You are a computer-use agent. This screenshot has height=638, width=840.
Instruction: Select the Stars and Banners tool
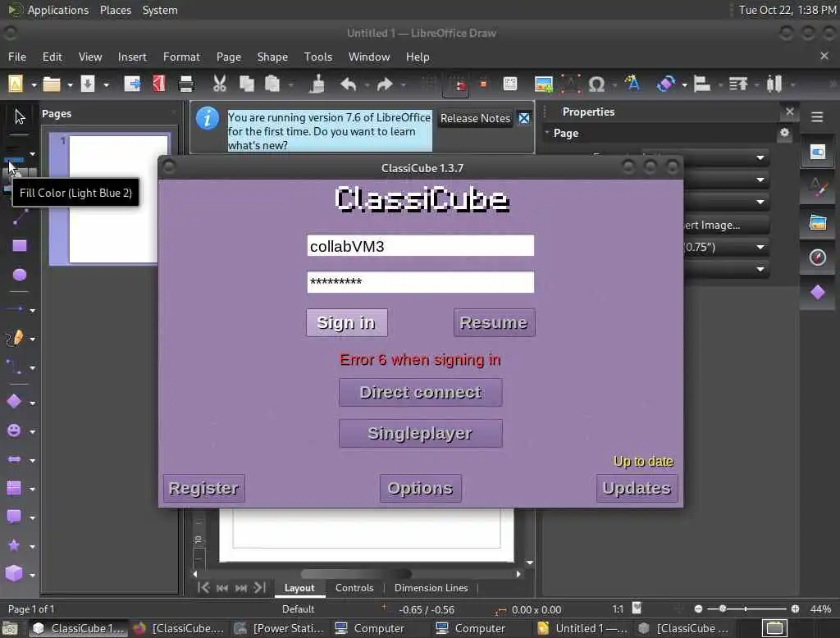tap(14, 545)
